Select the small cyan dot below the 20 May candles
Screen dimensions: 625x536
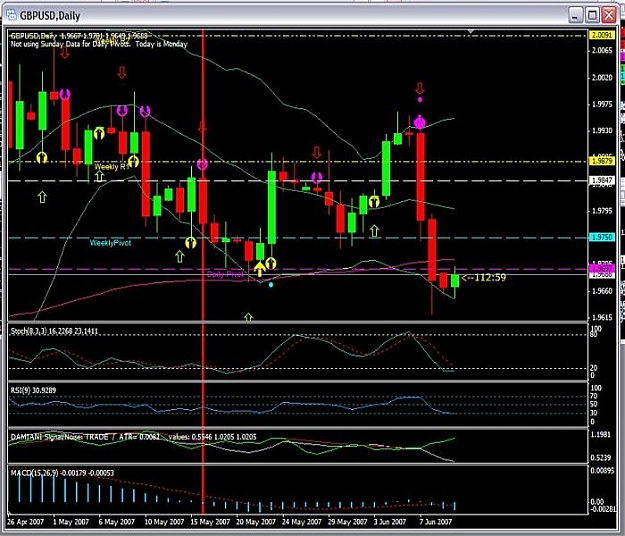271,285
